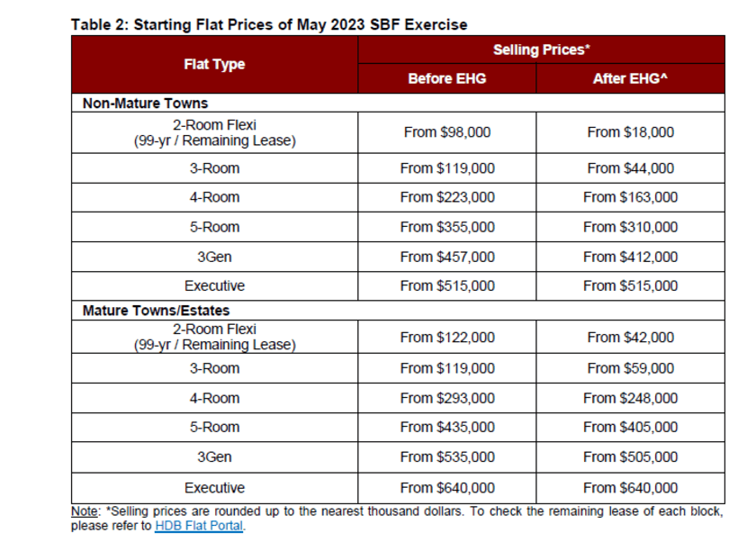747x560 pixels.
Task: Select the From $163,000 cell
Action: 630,197
